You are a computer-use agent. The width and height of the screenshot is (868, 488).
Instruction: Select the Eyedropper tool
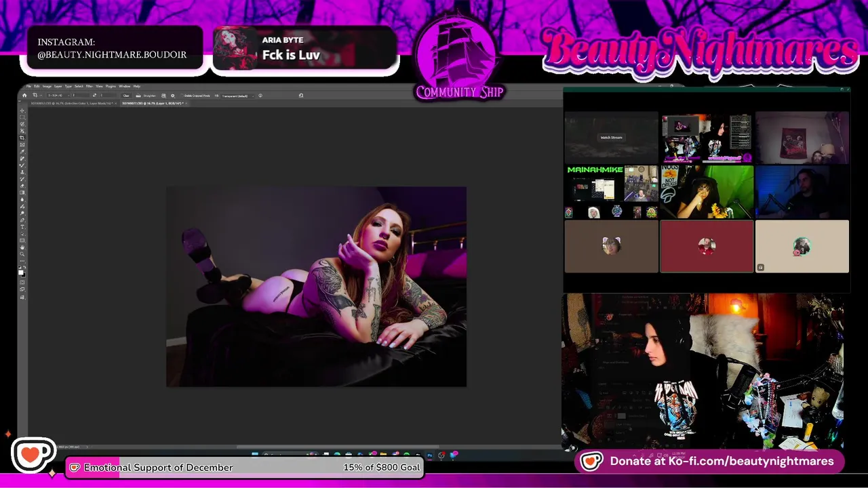[x=22, y=152]
